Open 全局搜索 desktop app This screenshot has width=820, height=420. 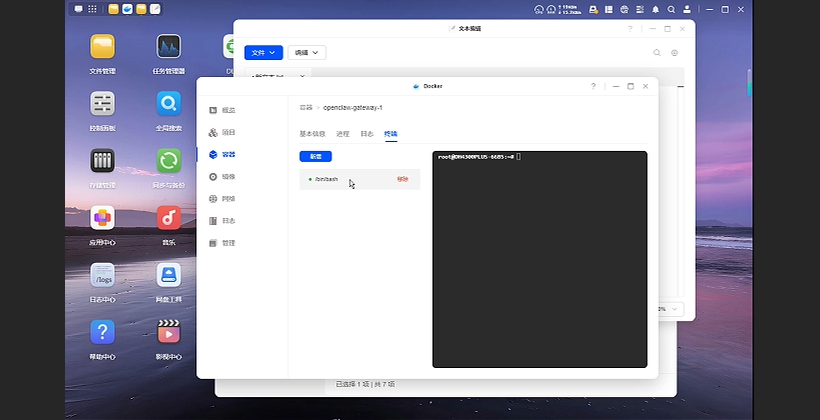point(168,104)
